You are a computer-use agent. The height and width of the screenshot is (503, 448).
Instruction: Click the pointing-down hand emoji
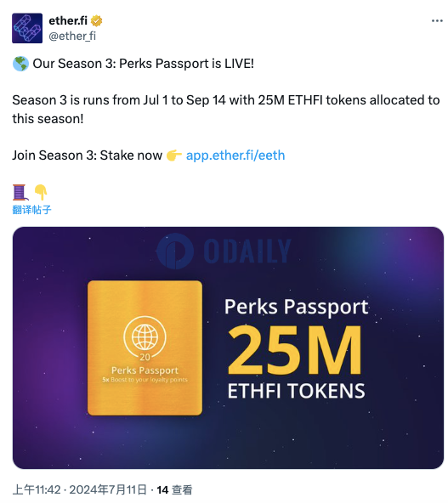(x=41, y=192)
